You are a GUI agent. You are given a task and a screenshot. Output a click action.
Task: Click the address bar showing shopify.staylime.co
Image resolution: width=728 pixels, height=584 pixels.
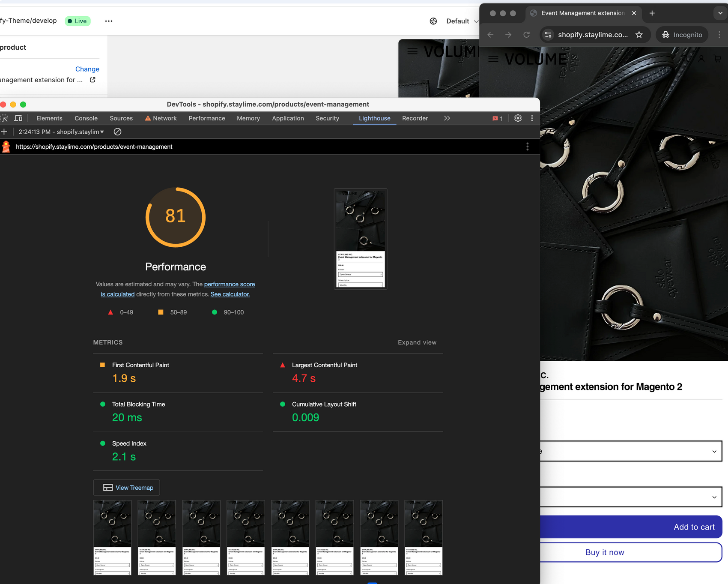click(593, 35)
